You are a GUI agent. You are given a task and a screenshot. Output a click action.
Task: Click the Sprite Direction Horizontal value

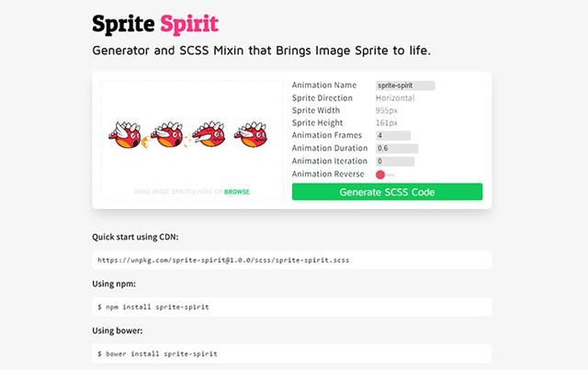coord(395,97)
